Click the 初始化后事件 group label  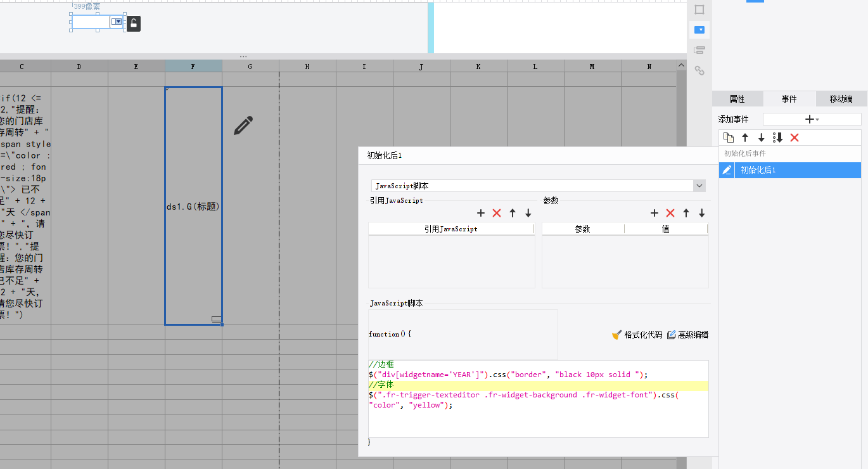(745, 153)
